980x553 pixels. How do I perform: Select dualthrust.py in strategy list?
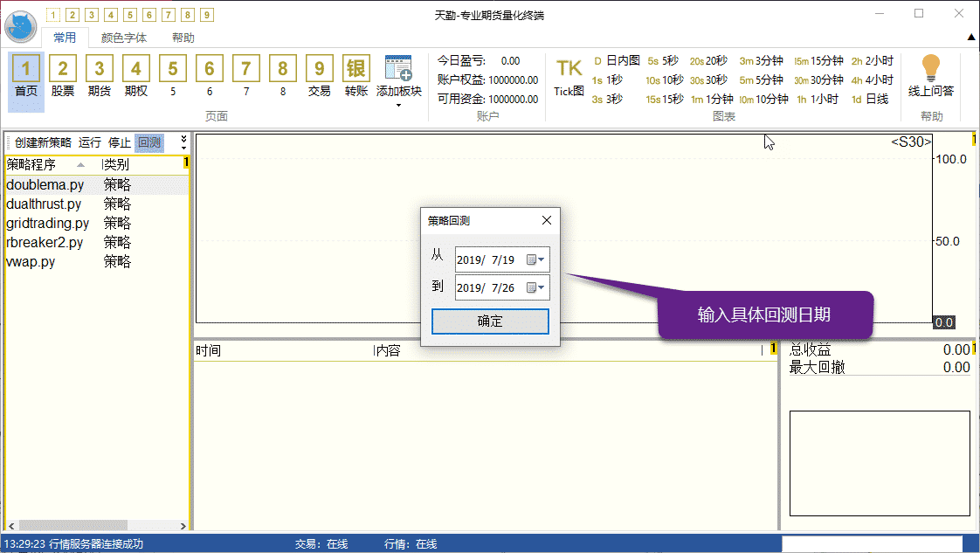tap(44, 204)
